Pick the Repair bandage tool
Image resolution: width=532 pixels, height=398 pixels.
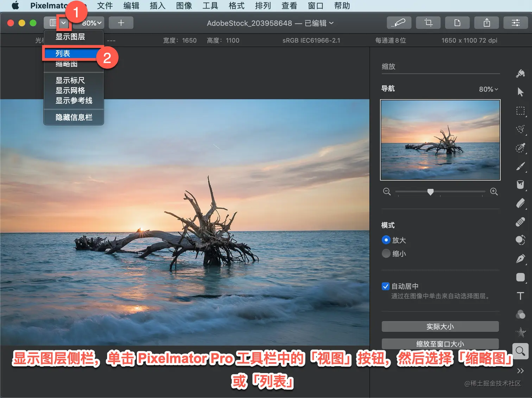pyautogui.click(x=520, y=222)
